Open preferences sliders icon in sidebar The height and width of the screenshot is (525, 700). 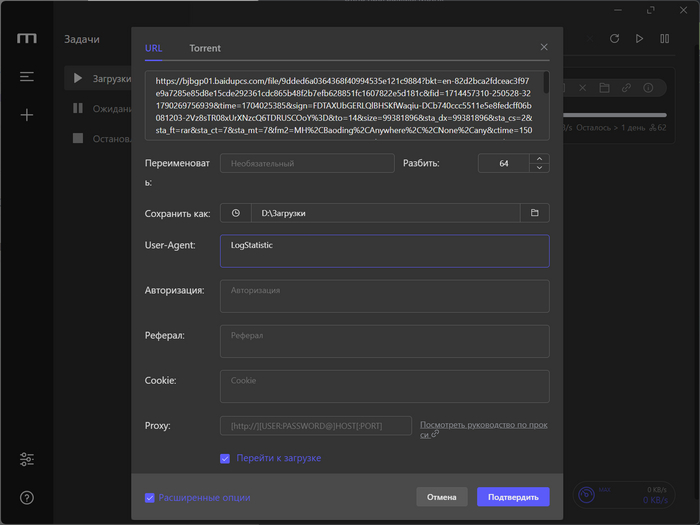pos(27,459)
